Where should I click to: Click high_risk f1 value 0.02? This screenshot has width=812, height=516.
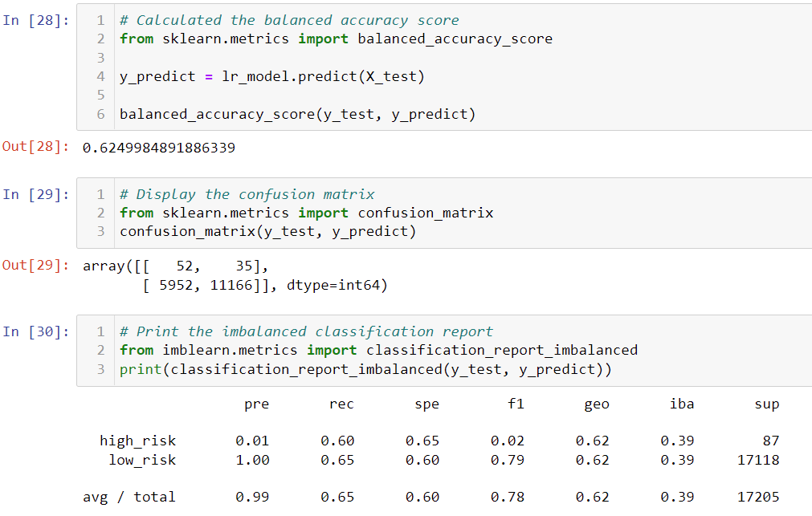click(508, 441)
